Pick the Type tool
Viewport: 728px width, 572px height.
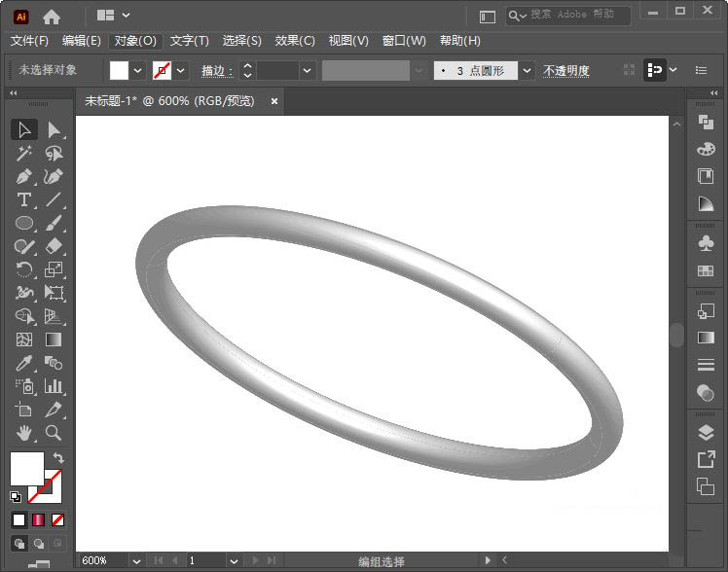[x=25, y=200]
